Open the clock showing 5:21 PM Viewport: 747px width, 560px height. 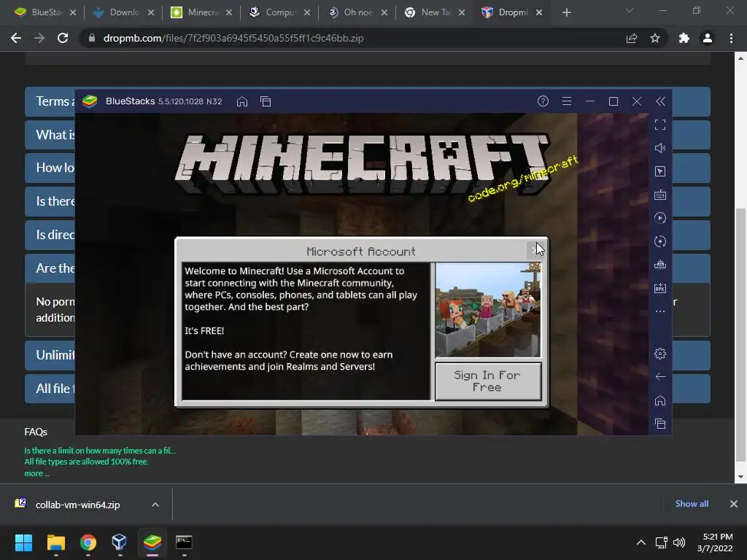coord(715,542)
